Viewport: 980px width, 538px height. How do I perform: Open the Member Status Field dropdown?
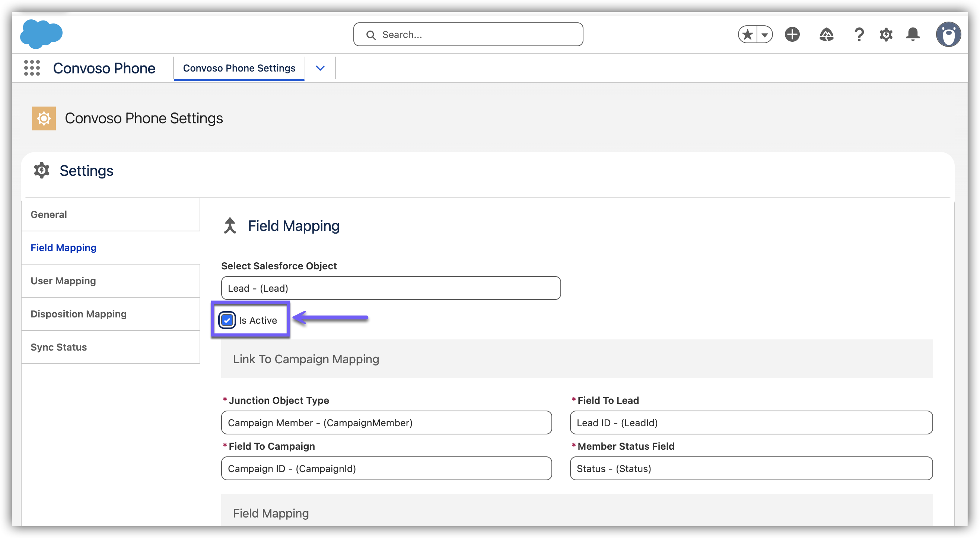point(751,468)
